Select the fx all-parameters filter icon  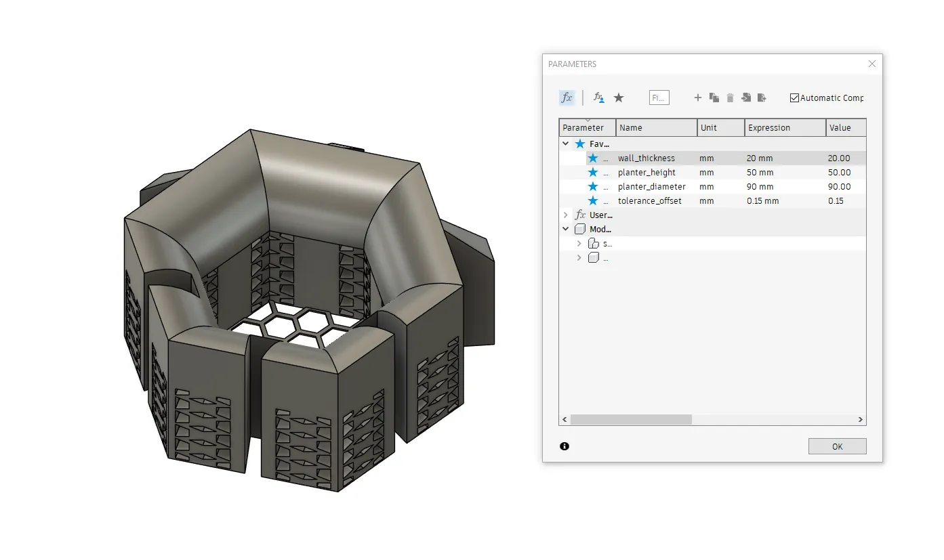click(567, 98)
